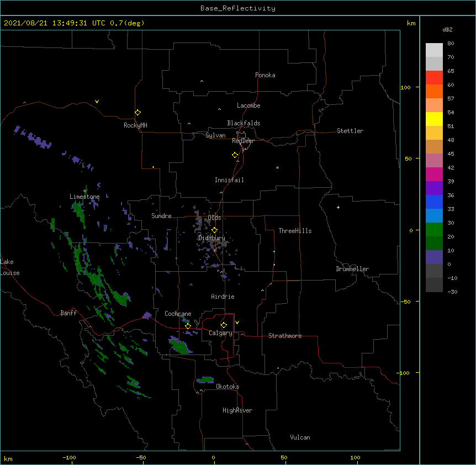Click the Sylvan label on the map
This screenshot has height=465, width=476.
tap(215, 135)
